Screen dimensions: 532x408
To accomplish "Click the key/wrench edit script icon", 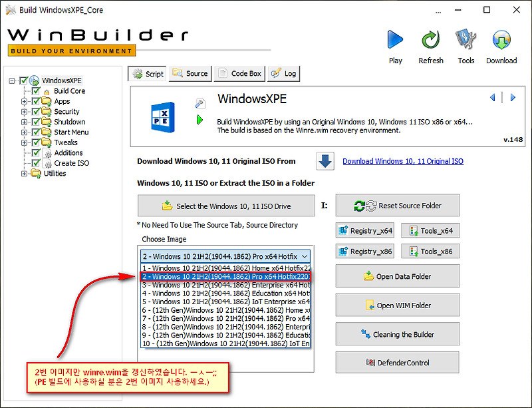I will 200,103.
